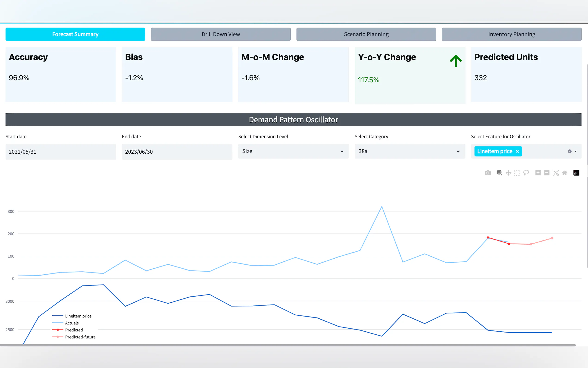Toggle Predicted-future series in legend

[80, 337]
